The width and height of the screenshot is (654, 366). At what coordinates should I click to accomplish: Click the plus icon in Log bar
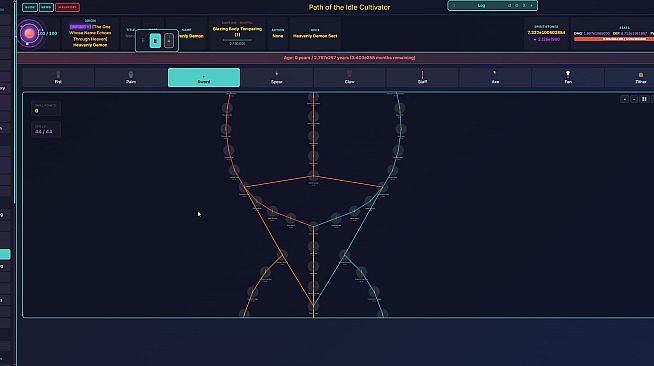click(531, 6)
